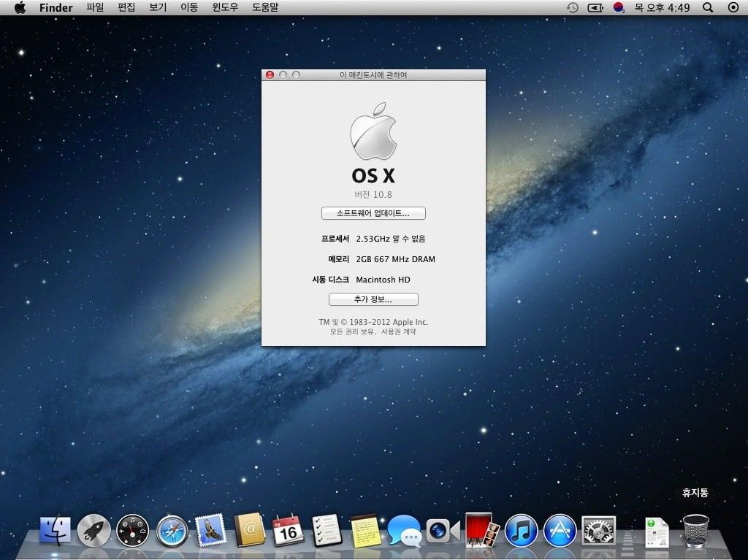Open Photo Booth icon in dock

482,530
